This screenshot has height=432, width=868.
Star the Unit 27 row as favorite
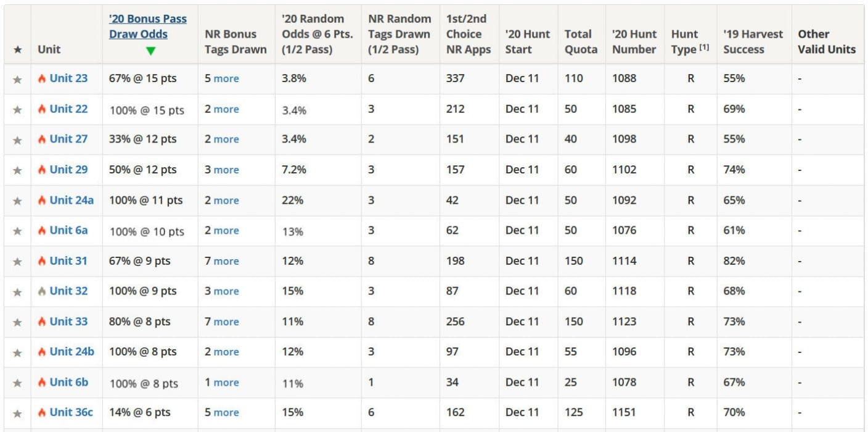17,140
